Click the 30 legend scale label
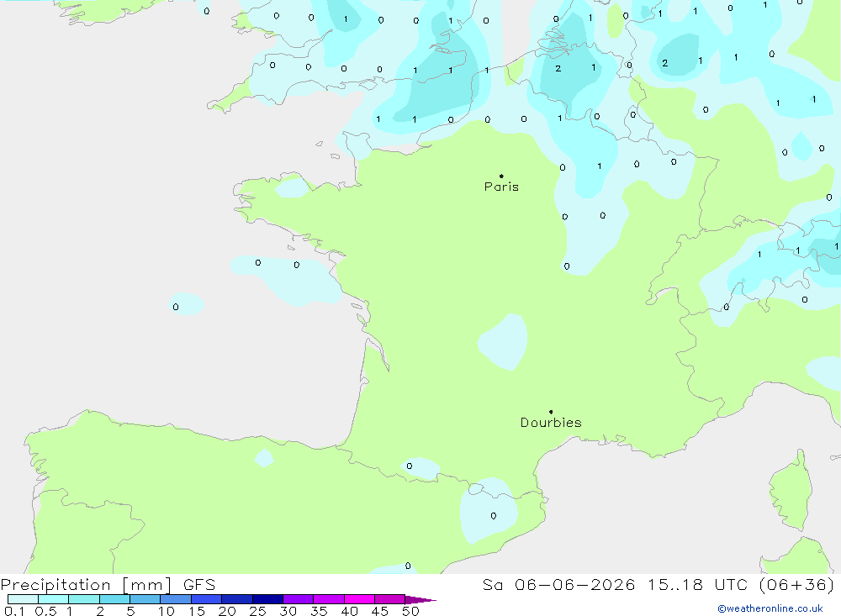 click(288, 611)
